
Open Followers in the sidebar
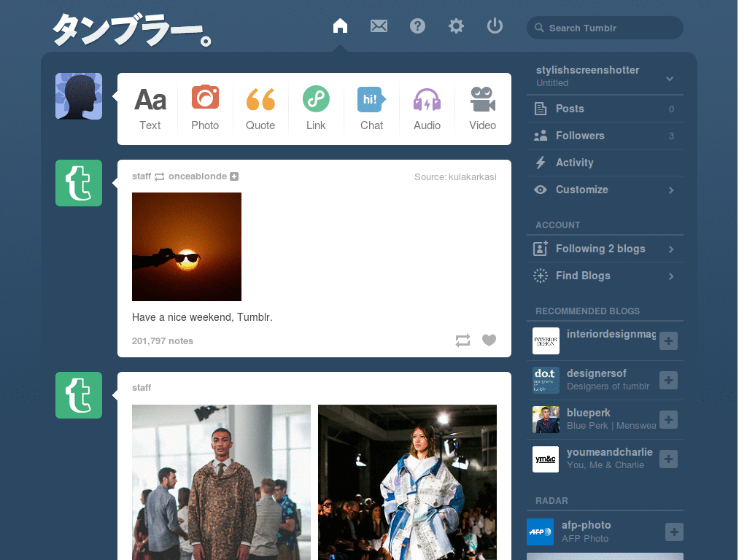point(605,136)
